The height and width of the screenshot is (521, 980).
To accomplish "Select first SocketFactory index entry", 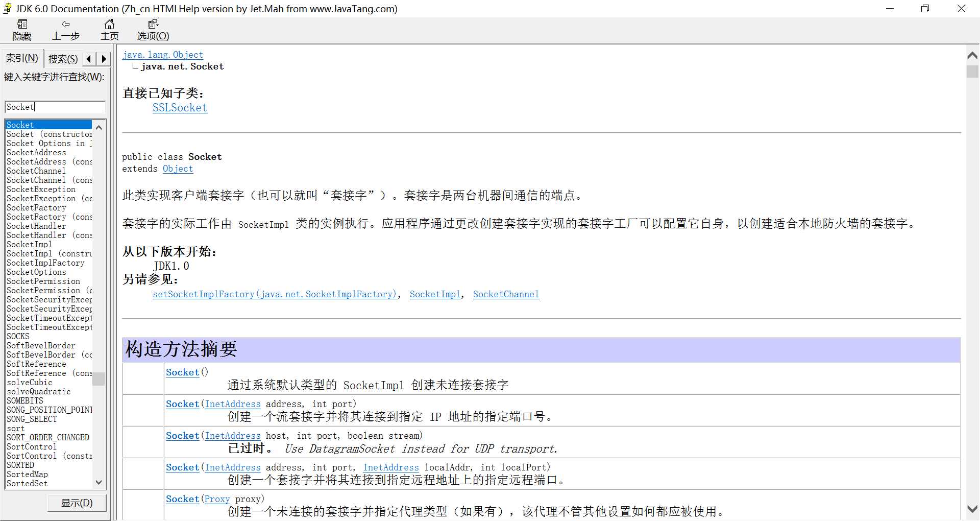I will pyautogui.click(x=36, y=207).
